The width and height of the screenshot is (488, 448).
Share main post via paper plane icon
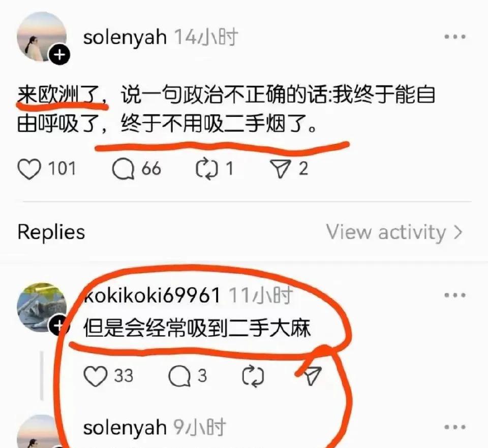click(281, 169)
